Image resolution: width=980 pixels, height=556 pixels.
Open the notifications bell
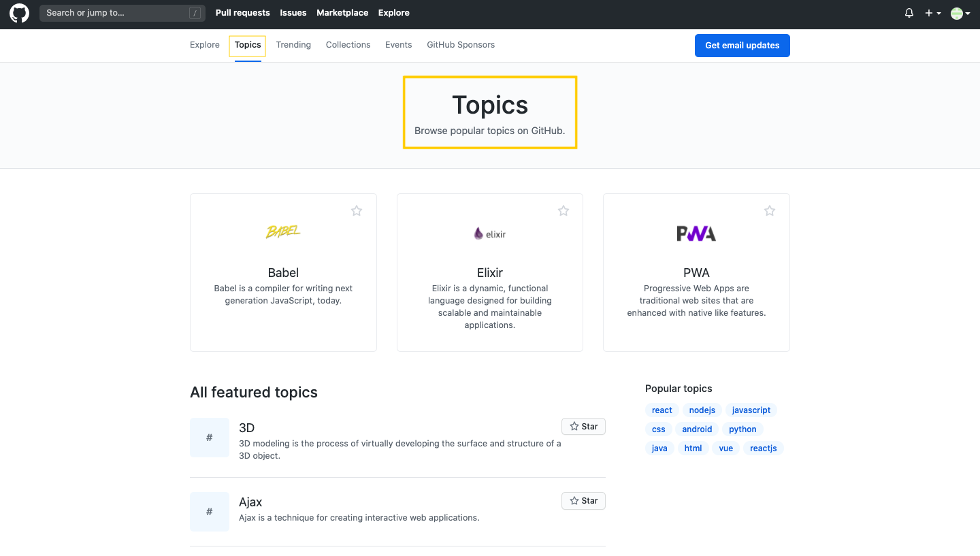tap(909, 13)
